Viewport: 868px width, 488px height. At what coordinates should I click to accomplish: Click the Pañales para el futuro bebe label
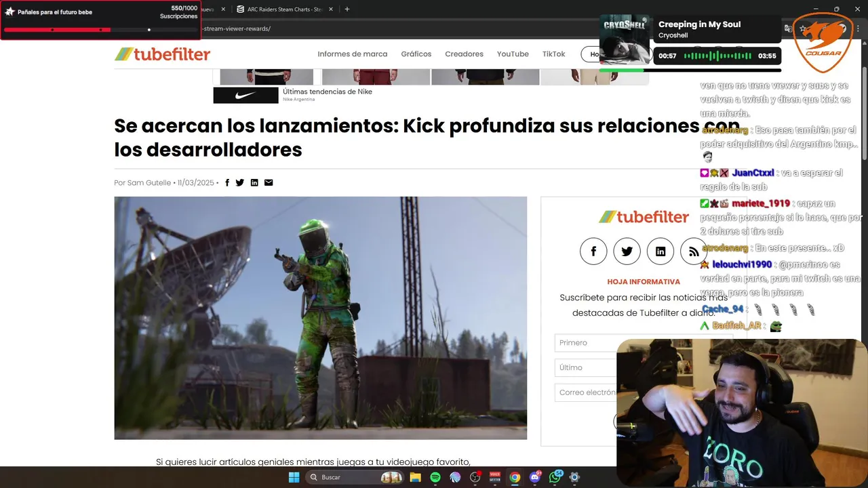[x=54, y=12]
